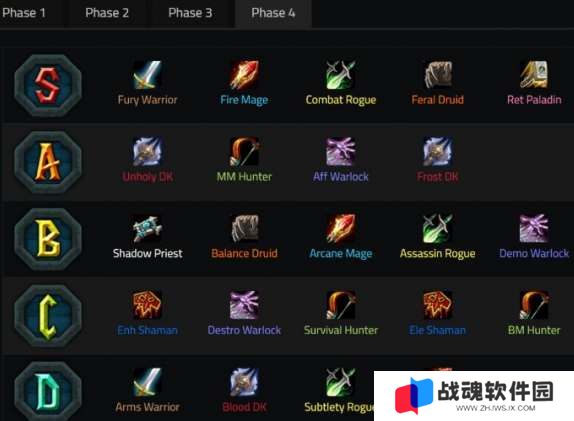Viewport: 574px width, 421px height.
Task: Select the Unholy DK icon
Action: pyautogui.click(x=147, y=152)
